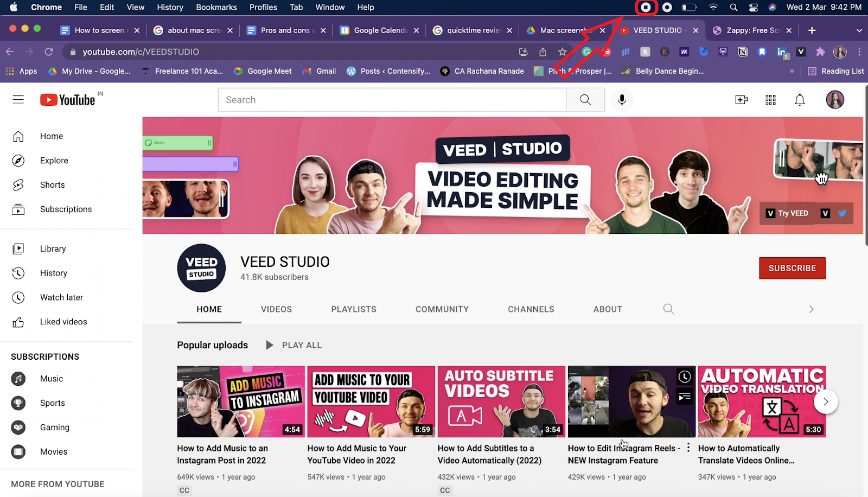
Task: Open the Reading List
Action: pos(835,71)
